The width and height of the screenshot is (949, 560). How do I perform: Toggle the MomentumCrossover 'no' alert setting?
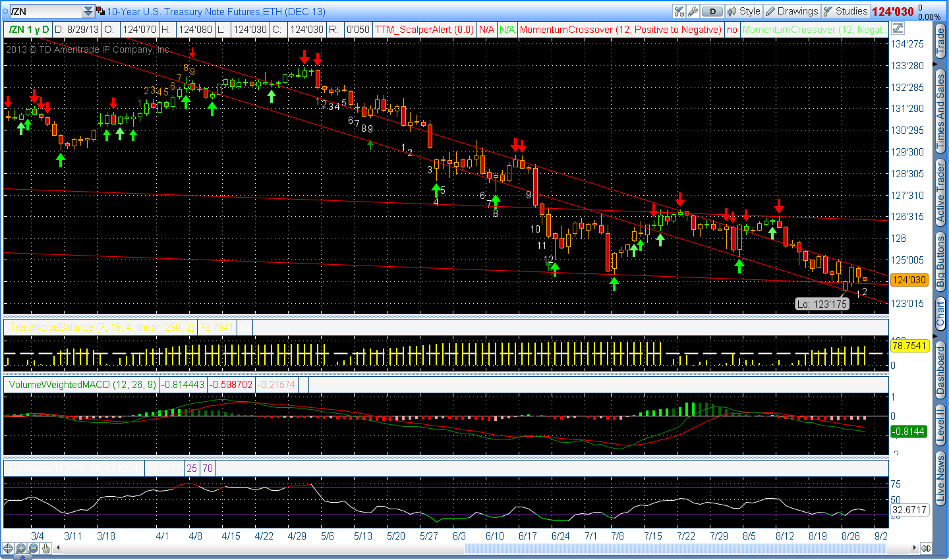(732, 29)
